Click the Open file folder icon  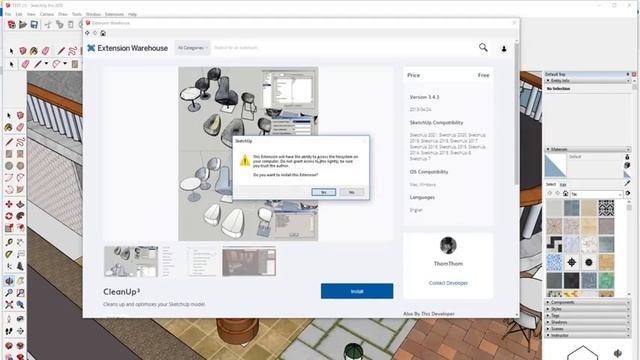click(23, 25)
